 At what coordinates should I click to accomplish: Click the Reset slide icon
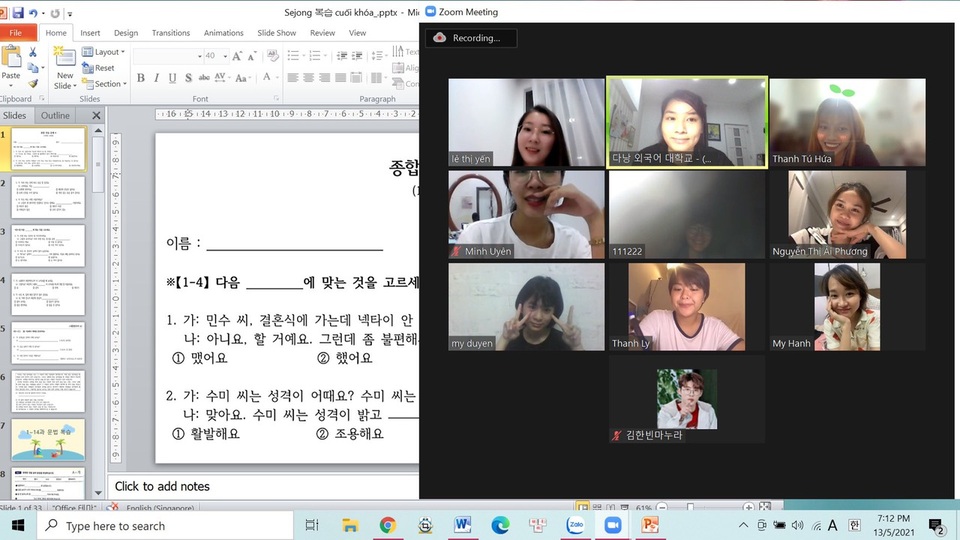pos(98,68)
